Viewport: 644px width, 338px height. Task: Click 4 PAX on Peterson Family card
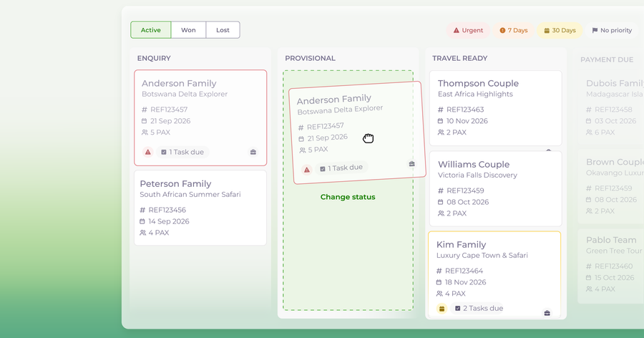coord(159,233)
